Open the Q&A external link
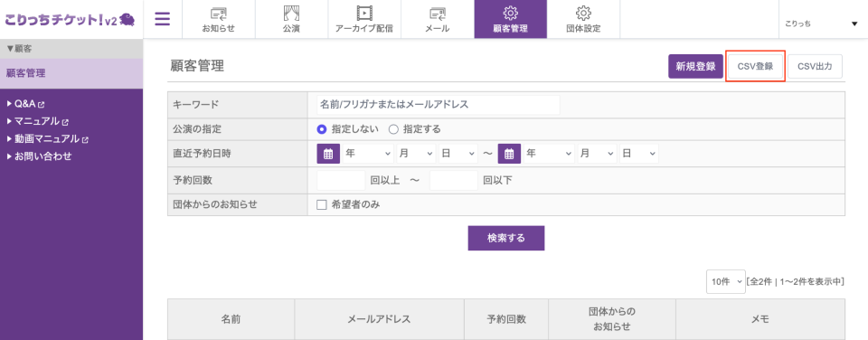Image resolution: width=868 pixels, height=340 pixels. [x=26, y=104]
